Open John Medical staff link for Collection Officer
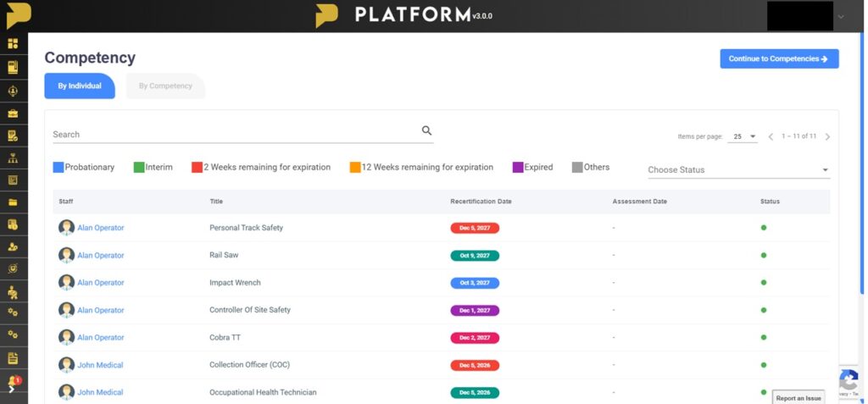Viewport: 868px width, 404px height. [100, 365]
